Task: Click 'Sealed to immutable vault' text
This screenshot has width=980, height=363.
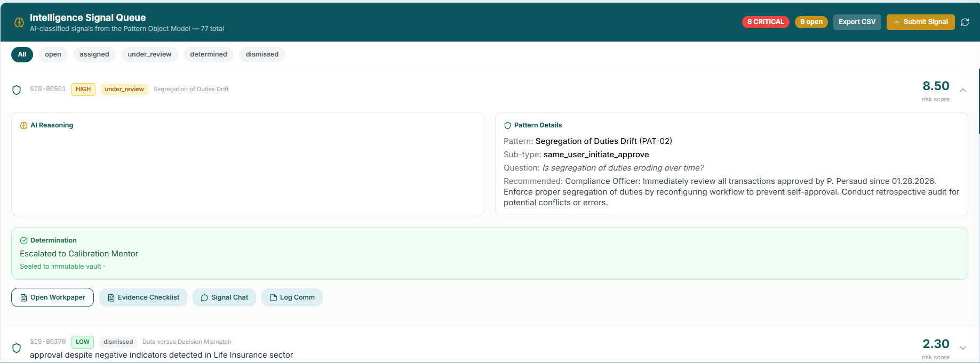Action: click(x=60, y=267)
